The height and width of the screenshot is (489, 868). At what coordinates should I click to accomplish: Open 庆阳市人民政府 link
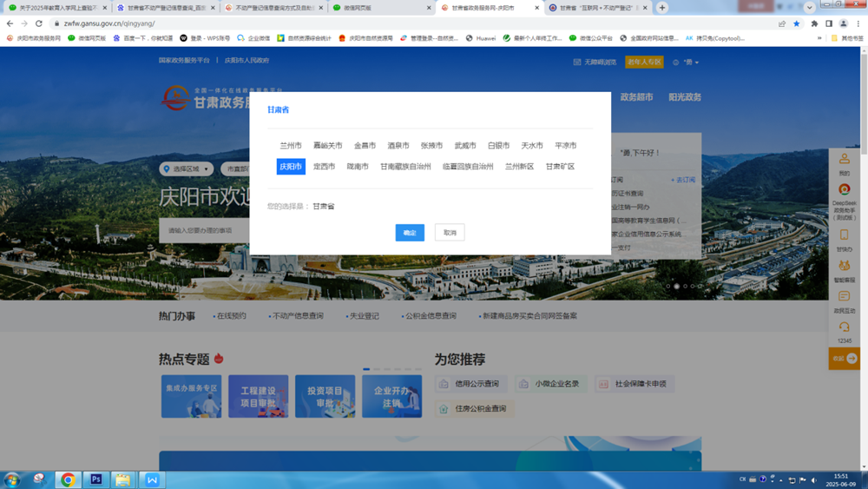247,60
